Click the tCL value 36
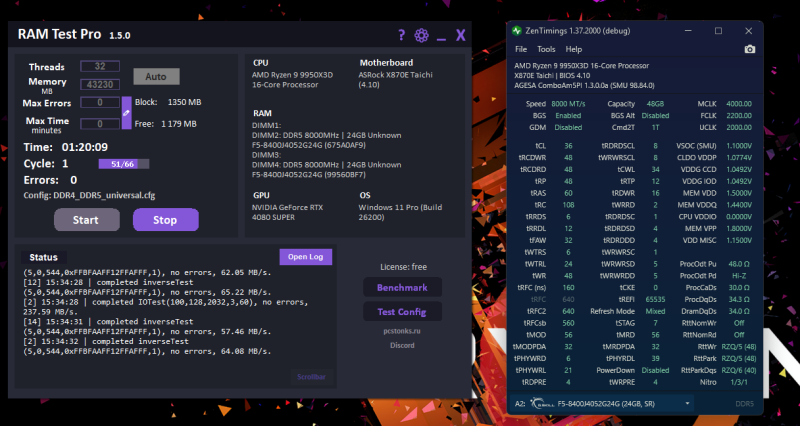This screenshot has height=426, width=800. [x=568, y=146]
